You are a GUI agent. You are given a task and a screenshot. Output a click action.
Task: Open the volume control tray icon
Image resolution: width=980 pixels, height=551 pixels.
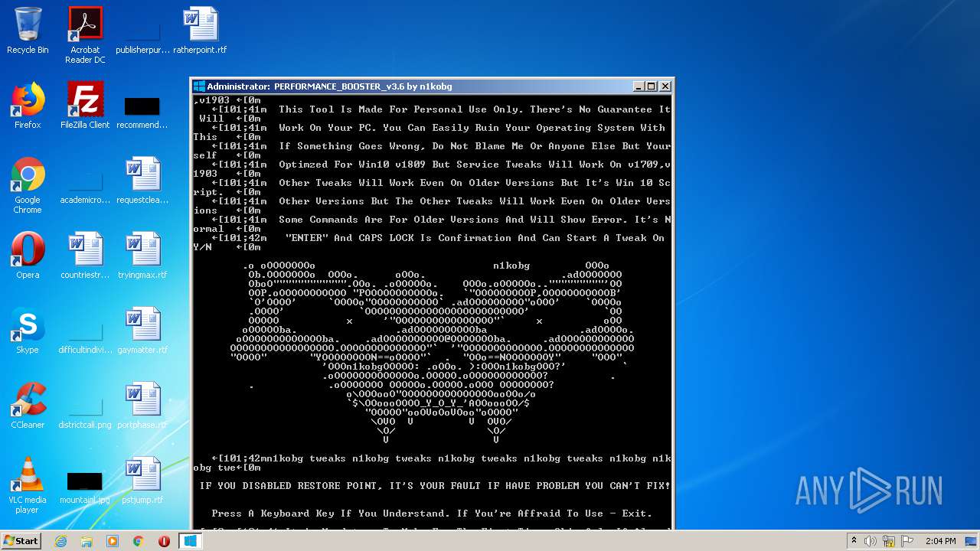(x=871, y=541)
